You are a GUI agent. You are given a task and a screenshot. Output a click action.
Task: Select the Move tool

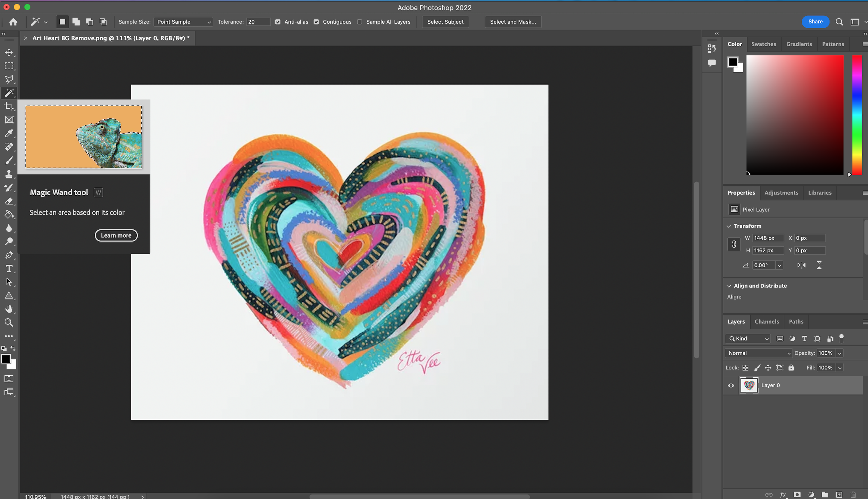click(x=9, y=52)
